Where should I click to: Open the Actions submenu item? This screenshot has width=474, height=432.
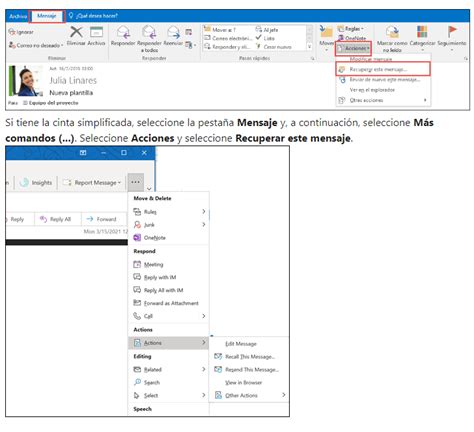pos(168,343)
